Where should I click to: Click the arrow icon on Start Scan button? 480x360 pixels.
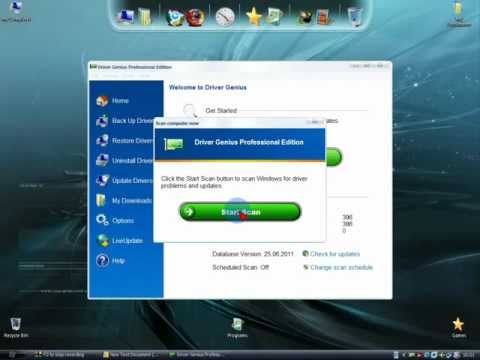click(x=189, y=212)
